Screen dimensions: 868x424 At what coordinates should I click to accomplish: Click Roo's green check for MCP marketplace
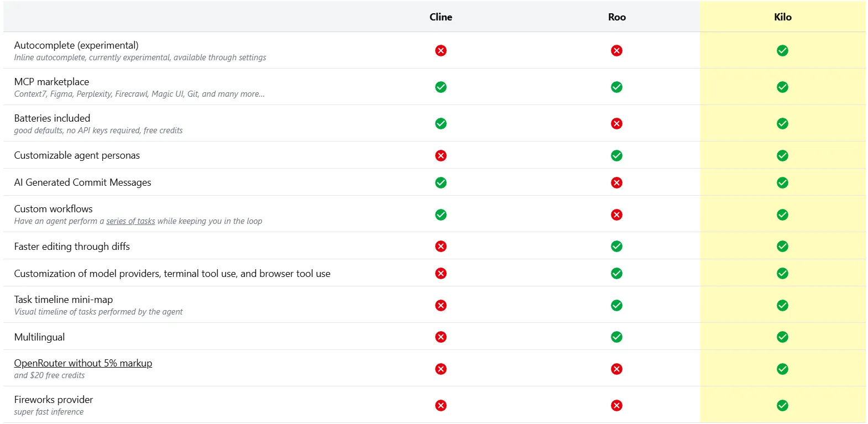(616, 87)
